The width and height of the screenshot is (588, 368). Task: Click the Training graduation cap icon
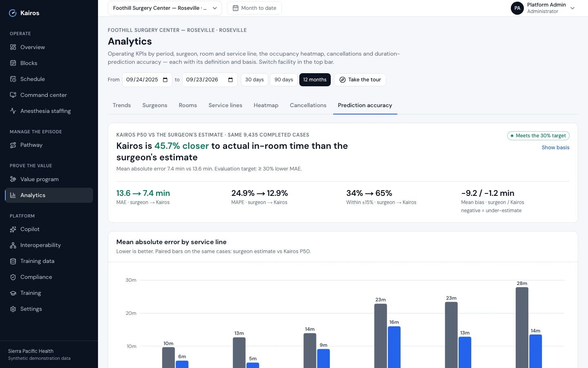13,293
